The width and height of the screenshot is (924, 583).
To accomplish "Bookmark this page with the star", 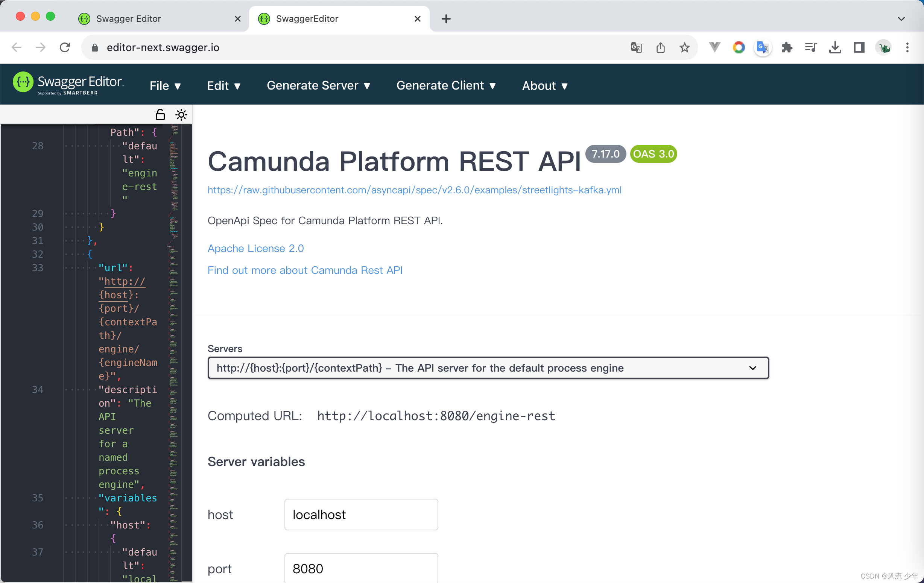I will tap(685, 47).
